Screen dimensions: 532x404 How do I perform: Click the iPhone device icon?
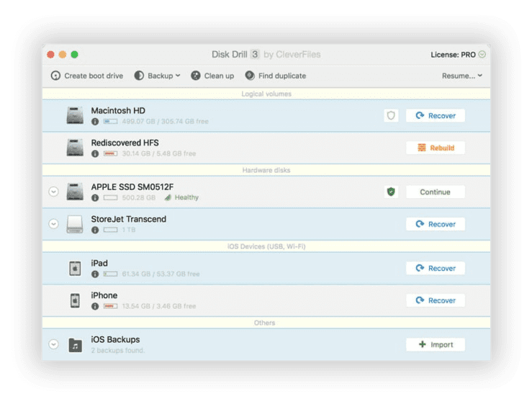click(x=75, y=300)
